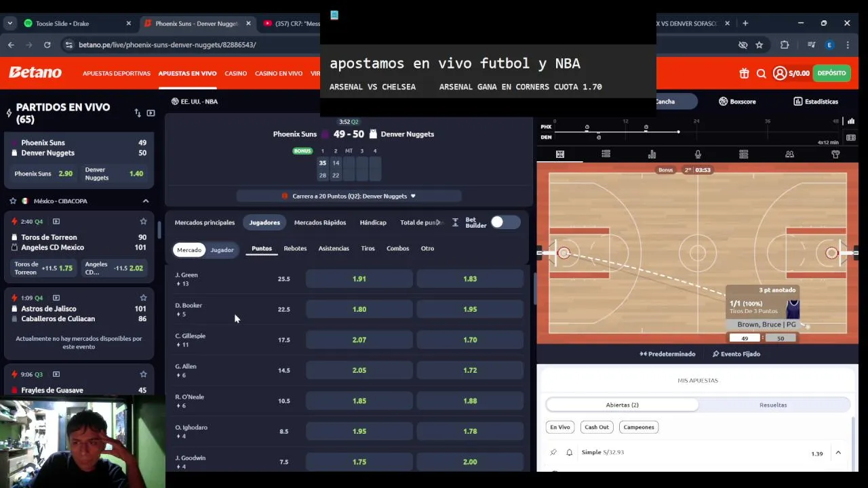This screenshot has height=488, width=868.
Task: Collapse the México - CIBACOPA league section
Action: [x=145, y=201]
